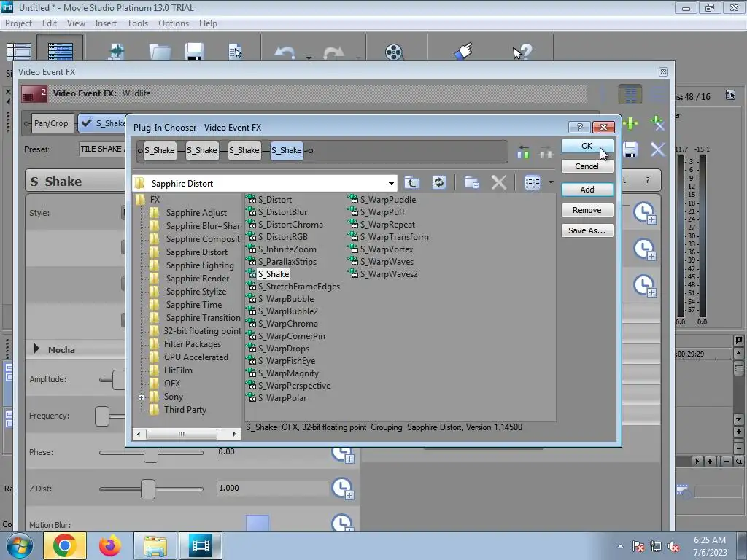
Task: Select the Sapphire Time folder
Action: pos(193,305)
